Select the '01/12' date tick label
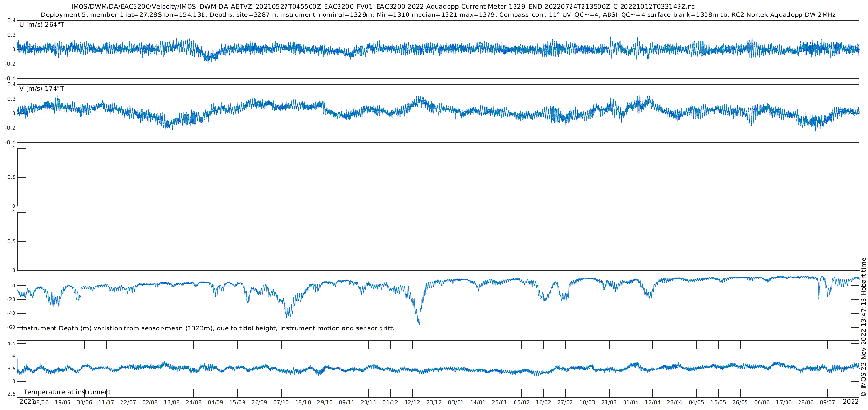Screen dimensions: 868x410 [390, 402]
